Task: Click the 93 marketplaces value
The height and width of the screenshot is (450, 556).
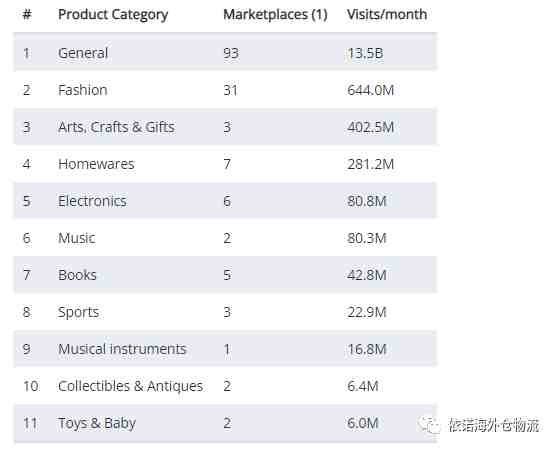Action: pyautogui.click(x=231, y=53)
